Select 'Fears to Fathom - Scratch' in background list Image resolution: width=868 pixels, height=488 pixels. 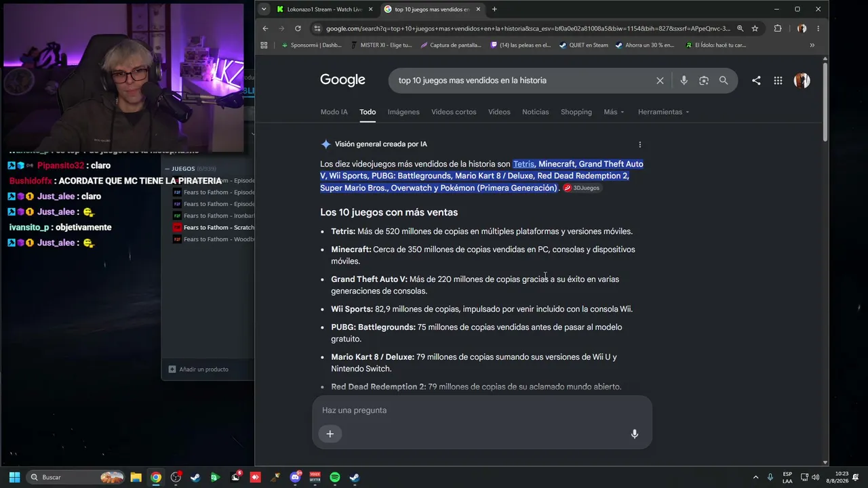[213, 228]
